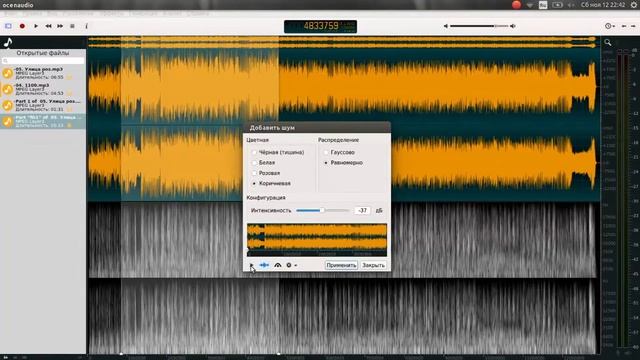Click the overview waveform strip at the top
Screen dimensions: 640x360
tap(343, 42)
